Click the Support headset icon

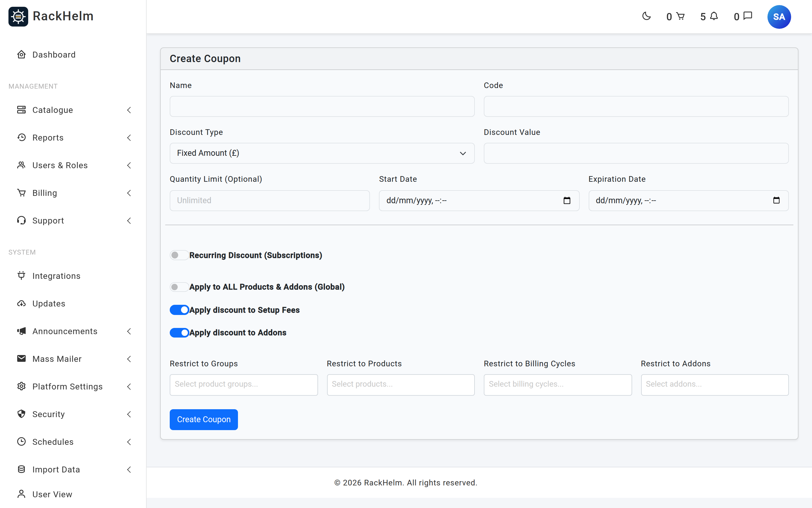pos(21,220)
